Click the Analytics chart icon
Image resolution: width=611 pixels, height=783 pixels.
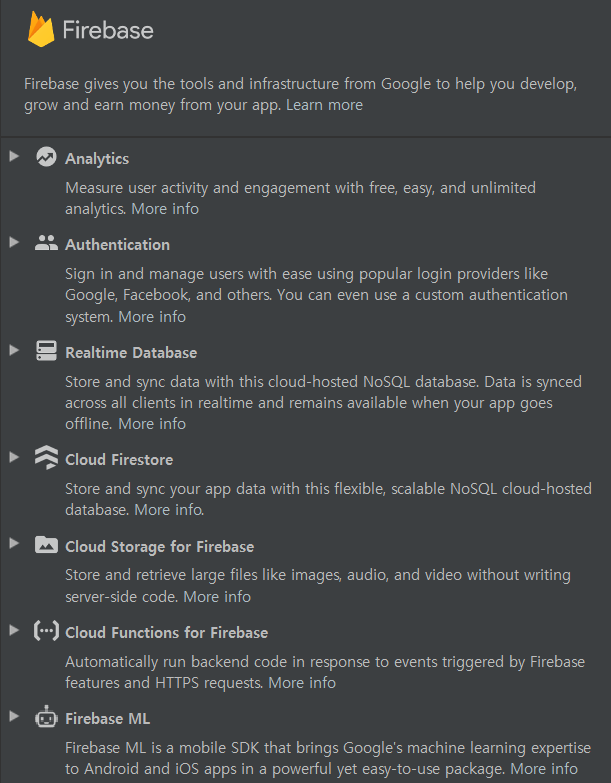[x=46, y=157]
